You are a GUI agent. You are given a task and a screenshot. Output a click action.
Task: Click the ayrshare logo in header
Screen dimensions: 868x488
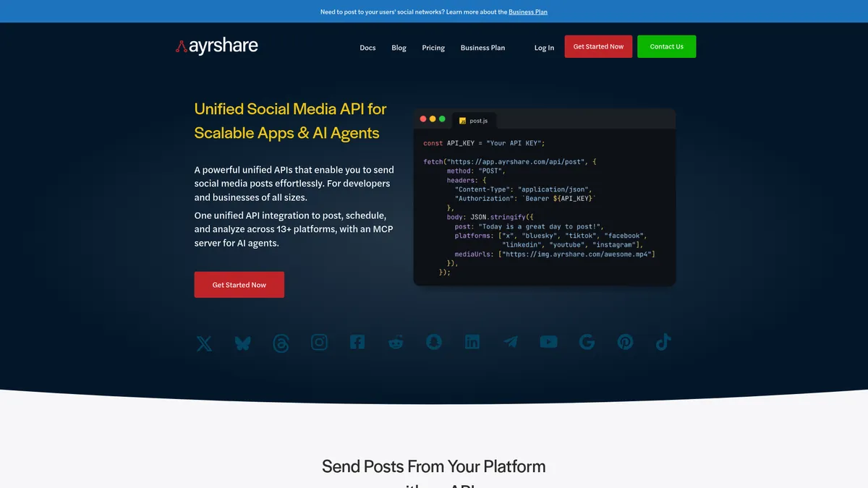point(217,47)
